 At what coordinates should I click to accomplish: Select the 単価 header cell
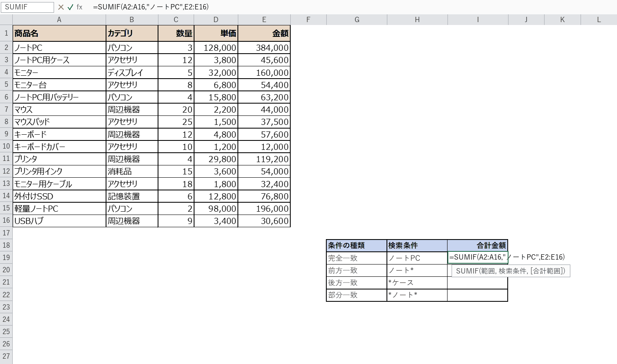216,34
